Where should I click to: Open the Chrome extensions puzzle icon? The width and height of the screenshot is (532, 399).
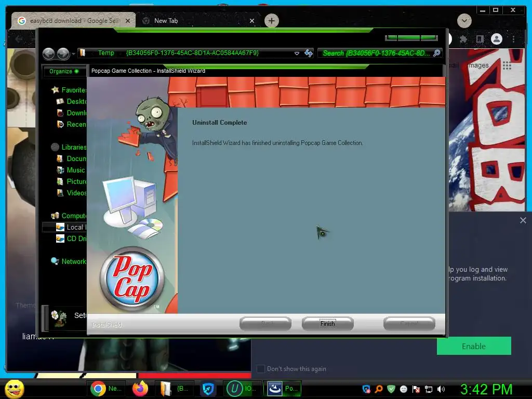[463, 39]
